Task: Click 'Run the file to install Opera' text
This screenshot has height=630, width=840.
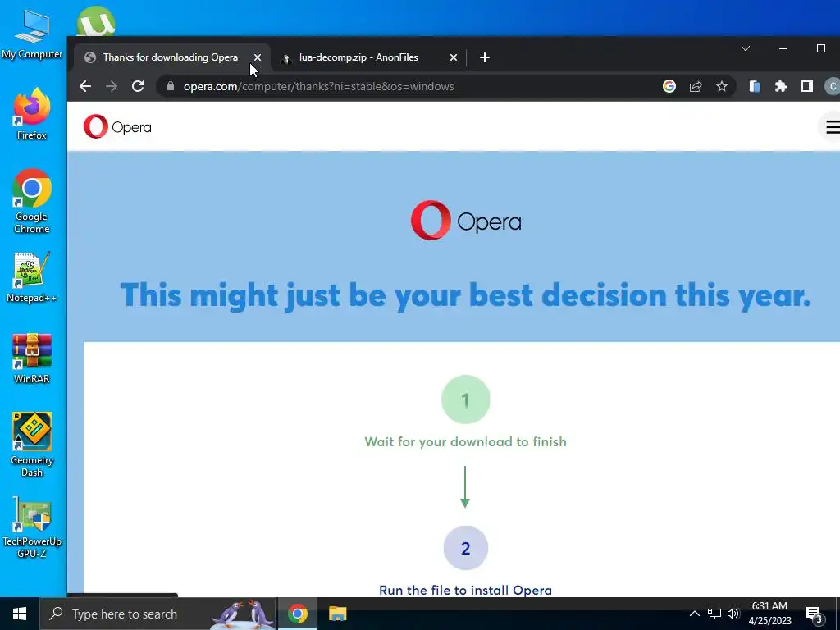Action: coord(466,590)
